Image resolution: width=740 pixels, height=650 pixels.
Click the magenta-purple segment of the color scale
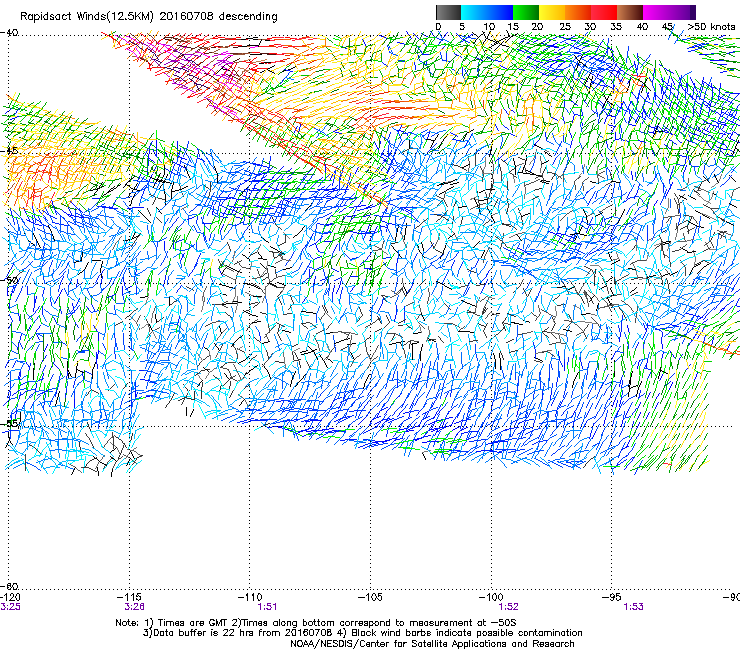(669, 12)
